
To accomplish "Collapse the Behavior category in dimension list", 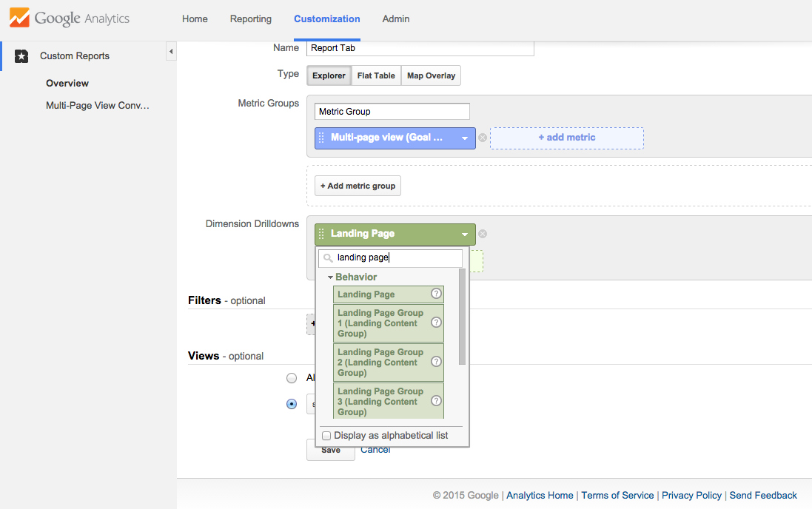I will tap(330, 277).
